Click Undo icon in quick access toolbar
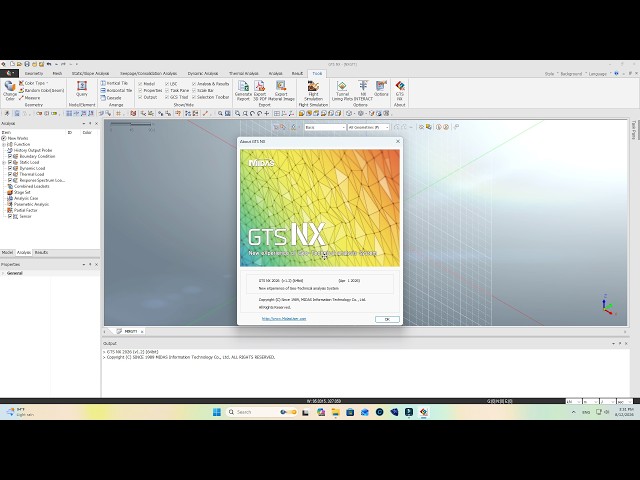The width and height of the screenshot is (640, 480). coord(49,64)
